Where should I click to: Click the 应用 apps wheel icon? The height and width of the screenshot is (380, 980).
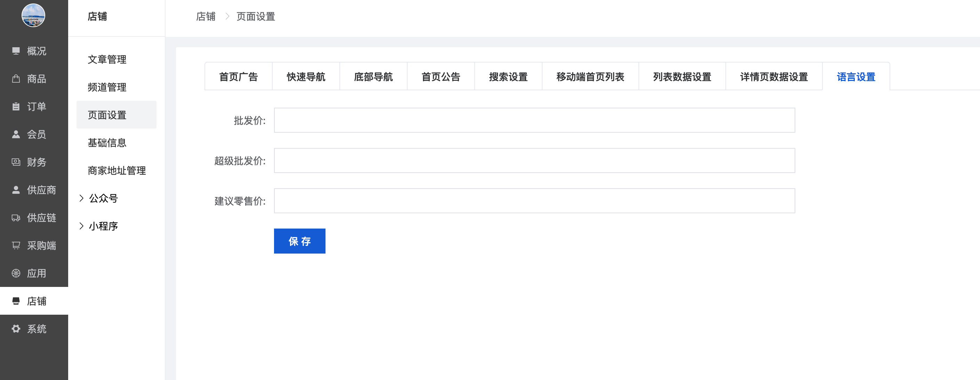(16, 273)
